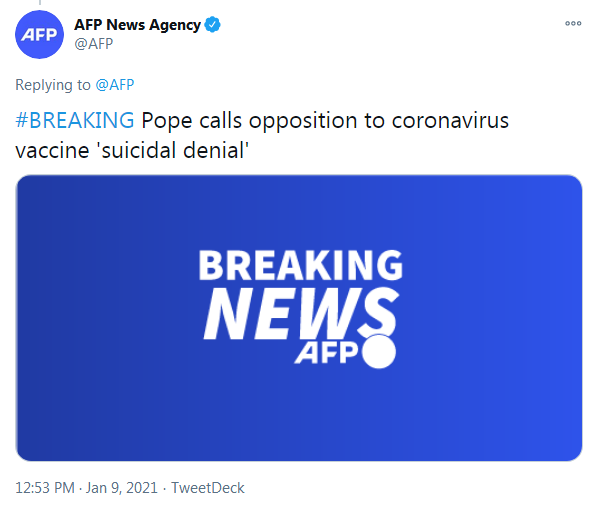This screenshot has width=598, height=509.
Task: Click the Jan 9, 2021 date
Action: [x=122, y=488]
